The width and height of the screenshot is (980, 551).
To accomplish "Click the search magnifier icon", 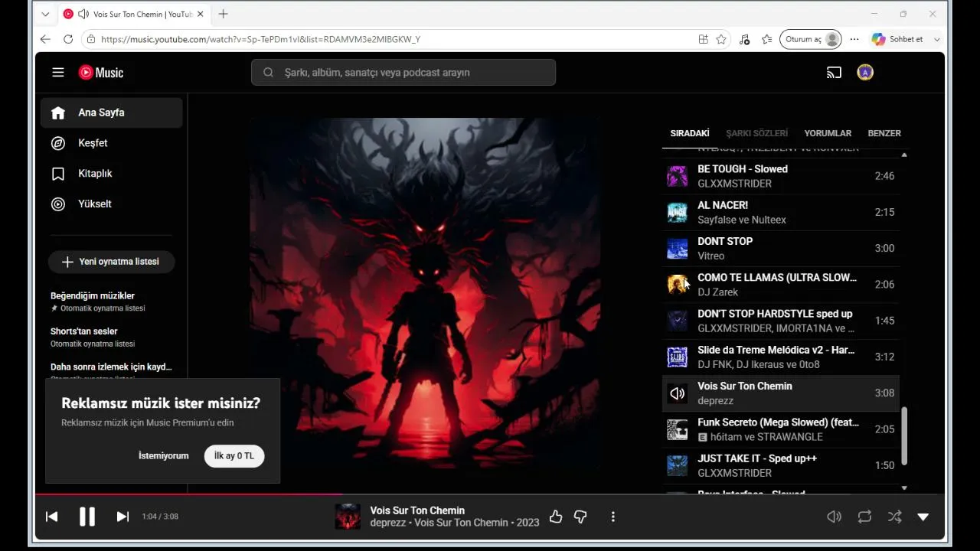I will (x=268, y=73).
